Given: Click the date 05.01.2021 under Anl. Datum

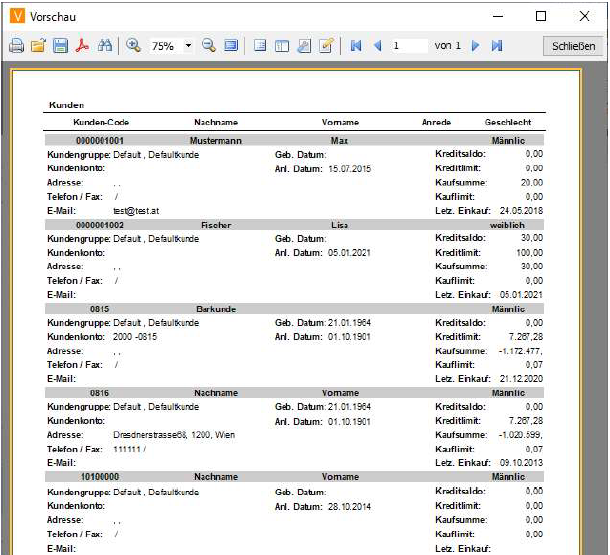Looking at the screenshot, I should click(349, 253).
